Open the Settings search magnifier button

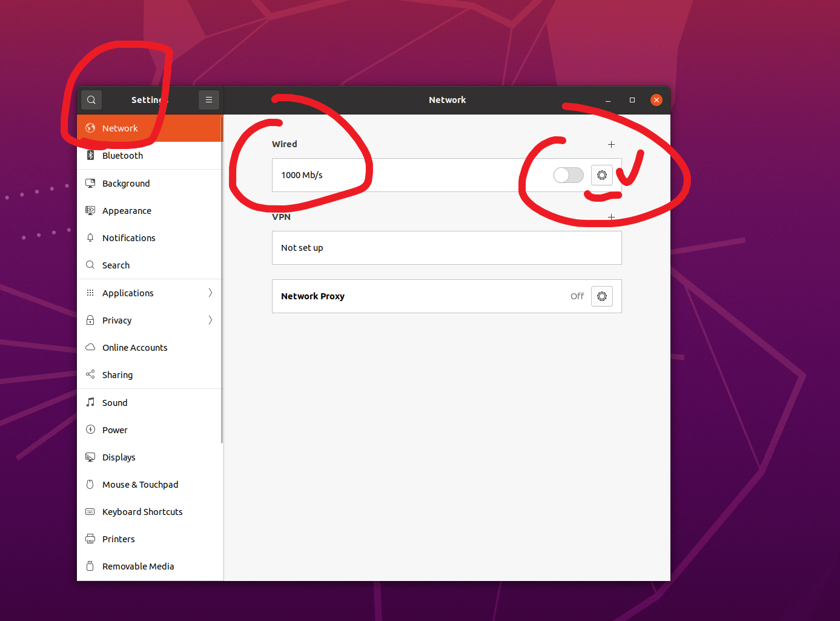[x=91, y=100]
